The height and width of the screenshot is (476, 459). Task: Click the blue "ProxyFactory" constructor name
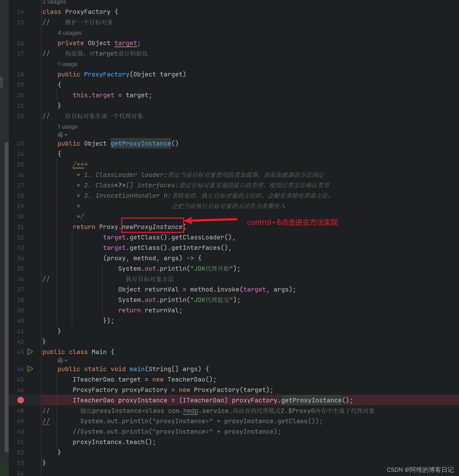pos(107,74)
